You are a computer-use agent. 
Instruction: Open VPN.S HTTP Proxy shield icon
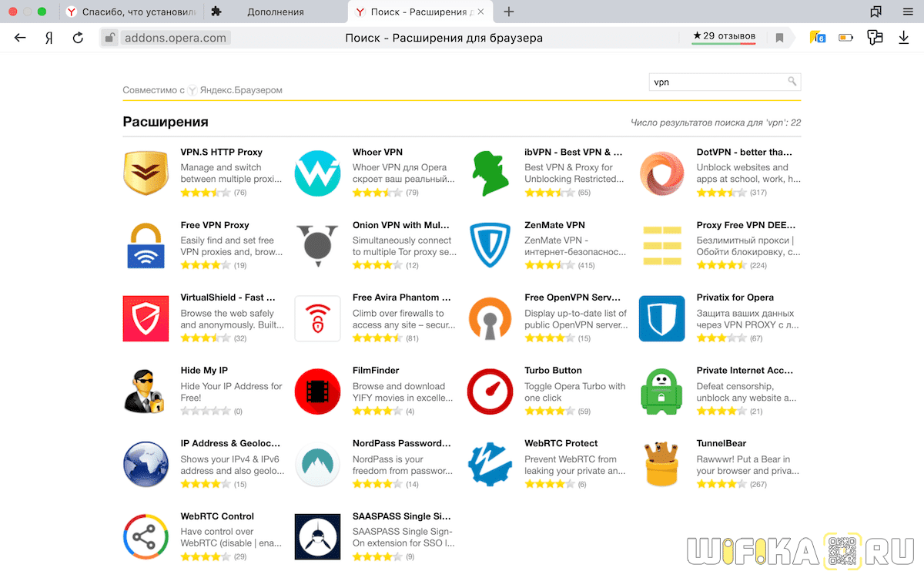(146, 173)
